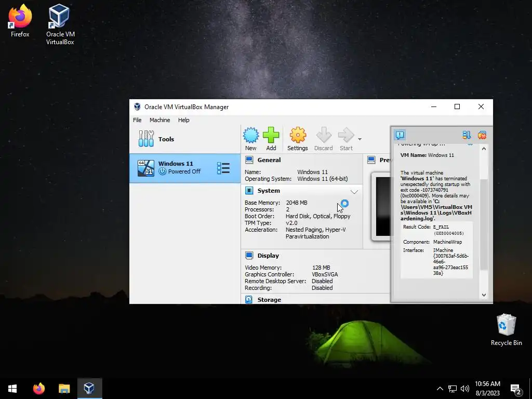Screen dimensions: 532x399
Task: Open the Oracle VM VirtualBox desktop shortcut
Action: [x=60, y=24]
